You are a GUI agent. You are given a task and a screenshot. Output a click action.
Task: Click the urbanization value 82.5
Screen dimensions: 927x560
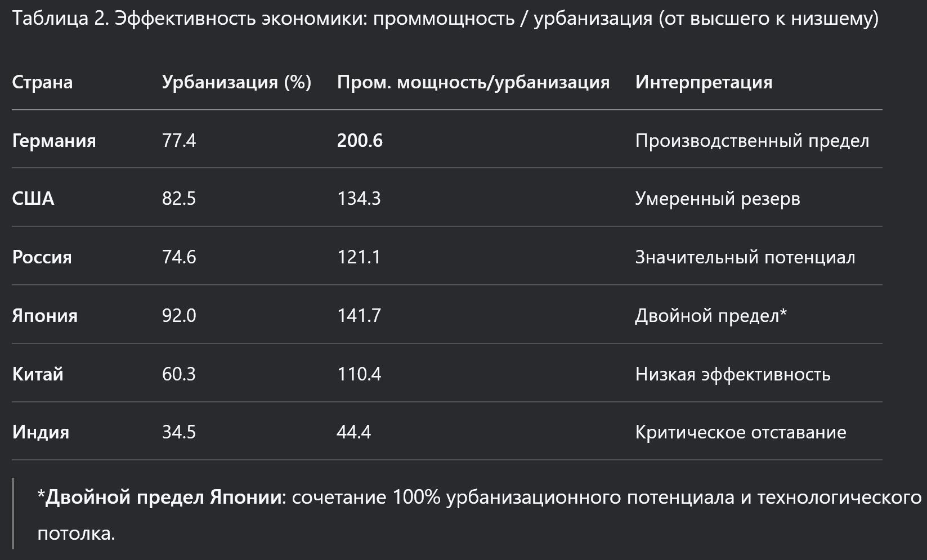(x=179, y=199)
